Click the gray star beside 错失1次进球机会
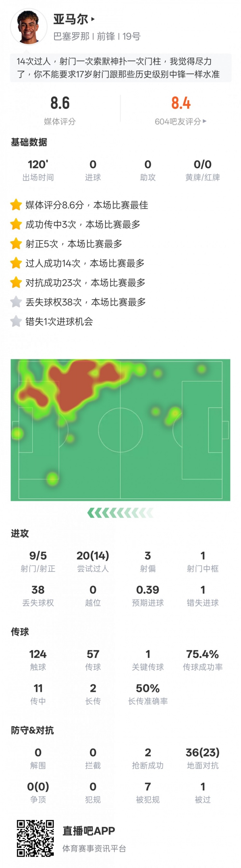Viewport: 241px width, 868px height. (x=16, y=321)
